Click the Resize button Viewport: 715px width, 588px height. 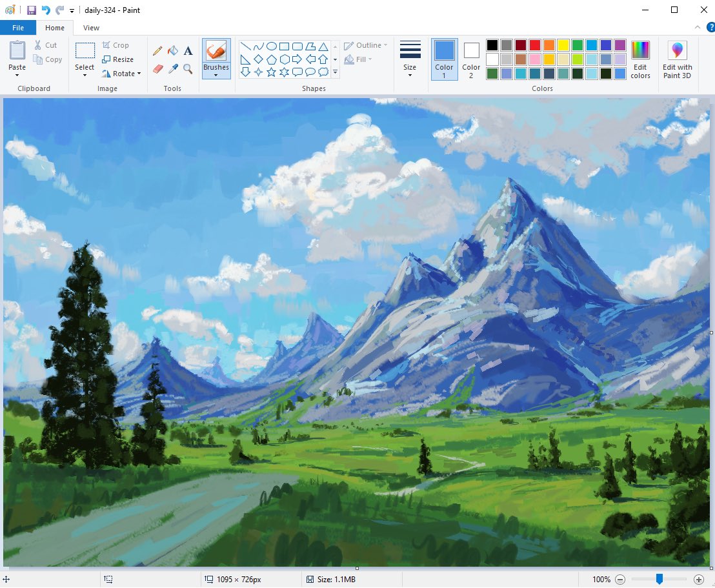click(118, 59)
